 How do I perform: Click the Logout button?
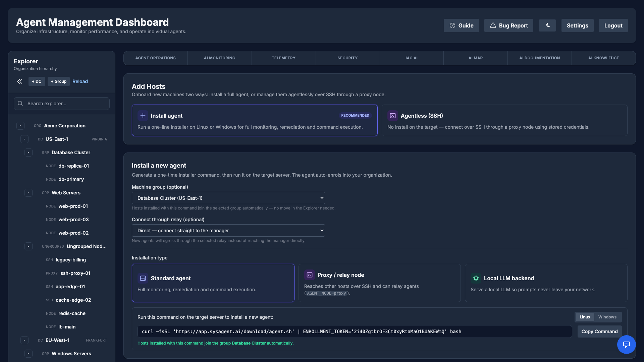click(613, 25)
